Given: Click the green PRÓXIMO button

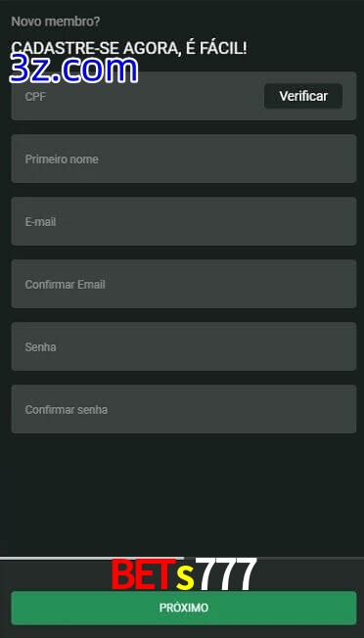Looking at the screenshot, I should pos(184,608).
